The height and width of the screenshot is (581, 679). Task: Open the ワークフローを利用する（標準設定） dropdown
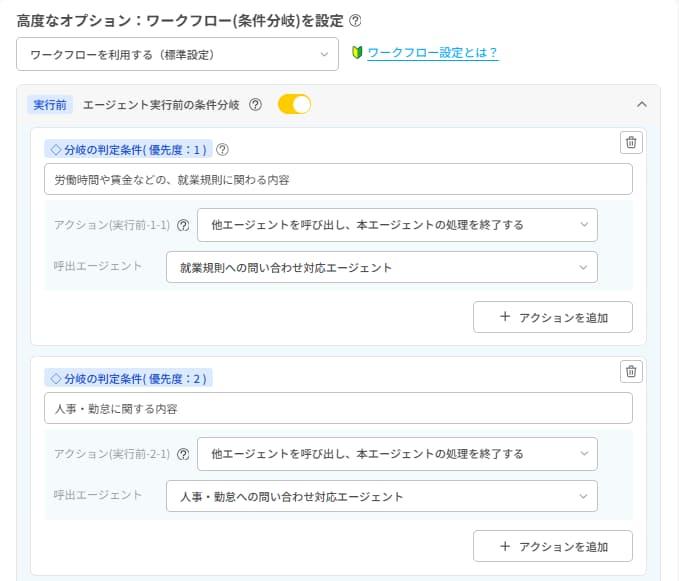178,54
